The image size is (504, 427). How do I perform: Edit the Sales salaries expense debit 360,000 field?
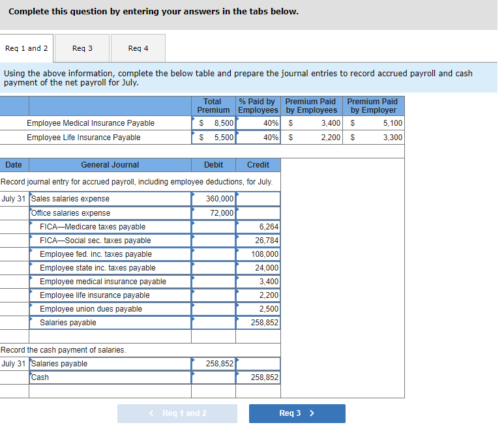(214, 199)
